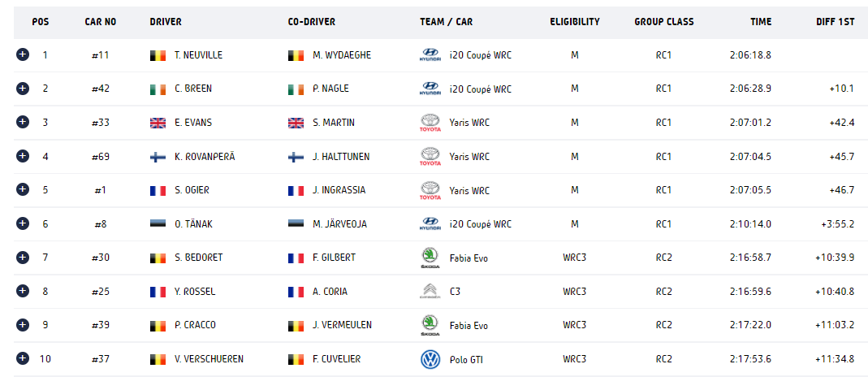This screenshot has height=377, width=868.
Task: Click the Estonian flag beside M. Järveoja
Action: pyautogui.click(x=296, y=224)
